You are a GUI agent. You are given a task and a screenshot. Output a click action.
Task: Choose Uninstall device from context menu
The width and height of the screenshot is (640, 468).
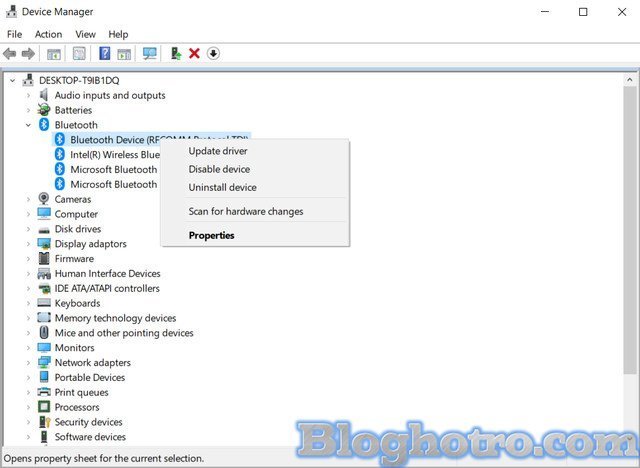(x=255, y=187)
